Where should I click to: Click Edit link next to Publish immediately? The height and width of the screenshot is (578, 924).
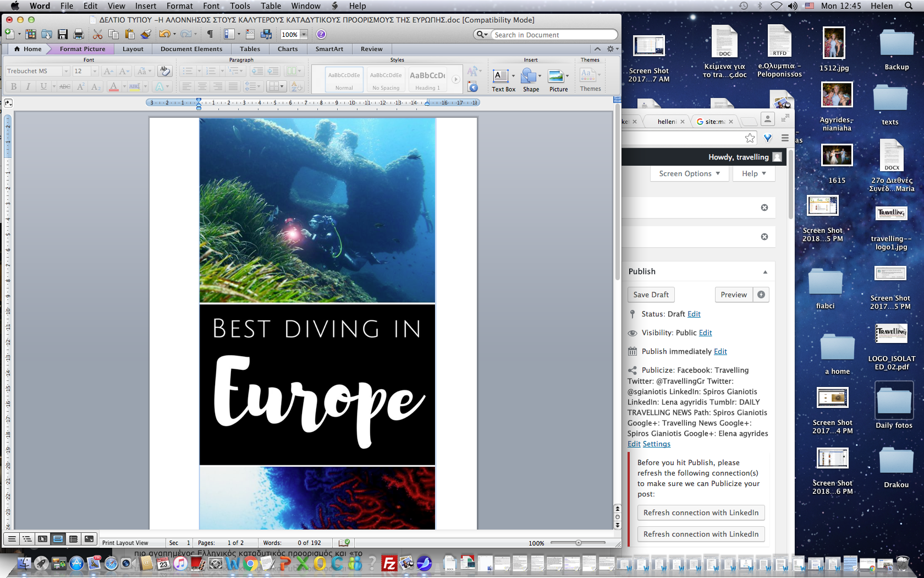721,351
